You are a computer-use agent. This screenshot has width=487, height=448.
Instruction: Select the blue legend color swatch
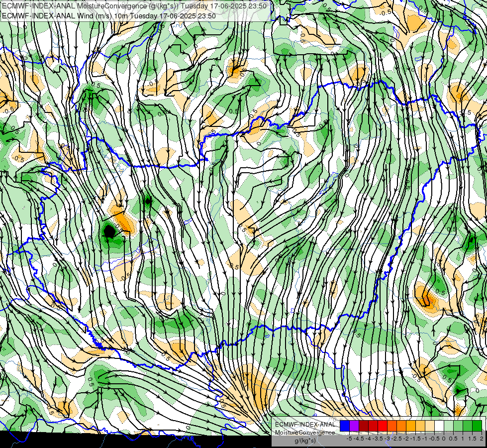click(x=345, y=426)
